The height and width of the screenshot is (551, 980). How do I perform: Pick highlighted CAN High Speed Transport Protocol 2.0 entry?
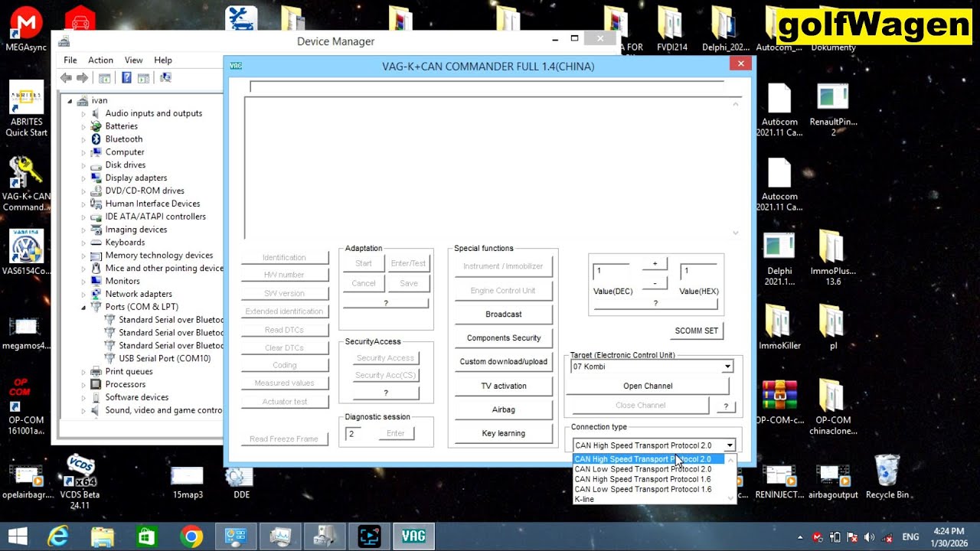coord(648,459)
